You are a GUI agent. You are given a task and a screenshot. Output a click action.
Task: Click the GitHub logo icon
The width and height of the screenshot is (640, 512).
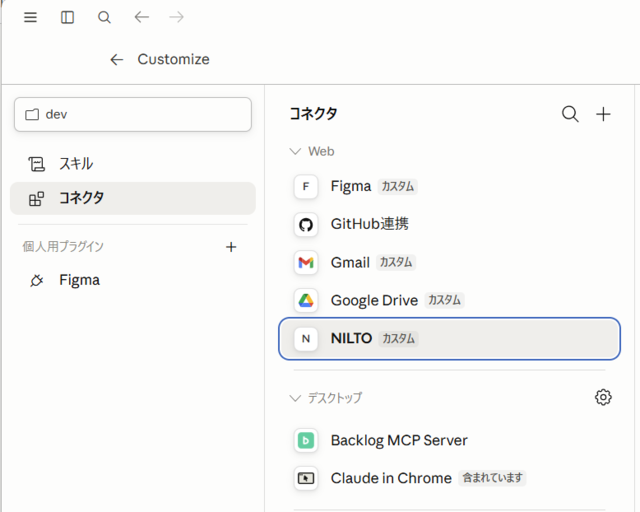[306, 224]
